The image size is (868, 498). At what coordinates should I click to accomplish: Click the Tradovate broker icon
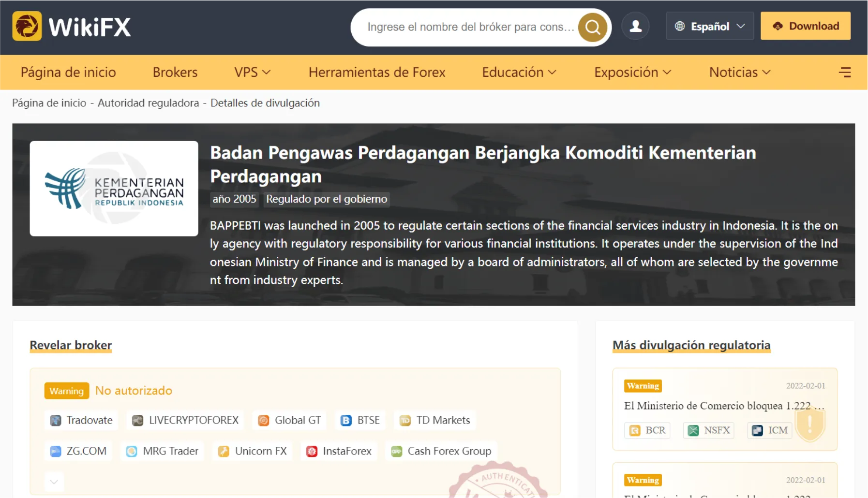[56, 420]
